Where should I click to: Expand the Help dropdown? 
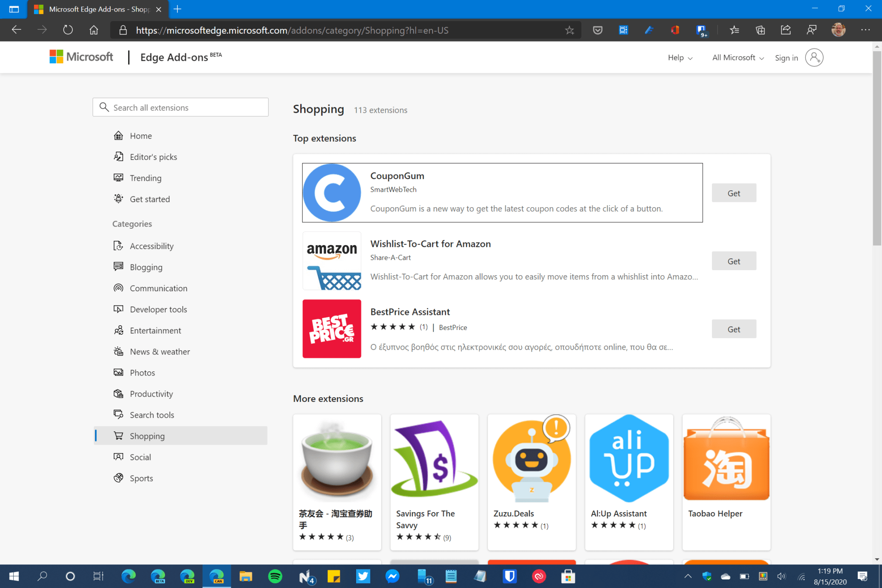[680, 57]
